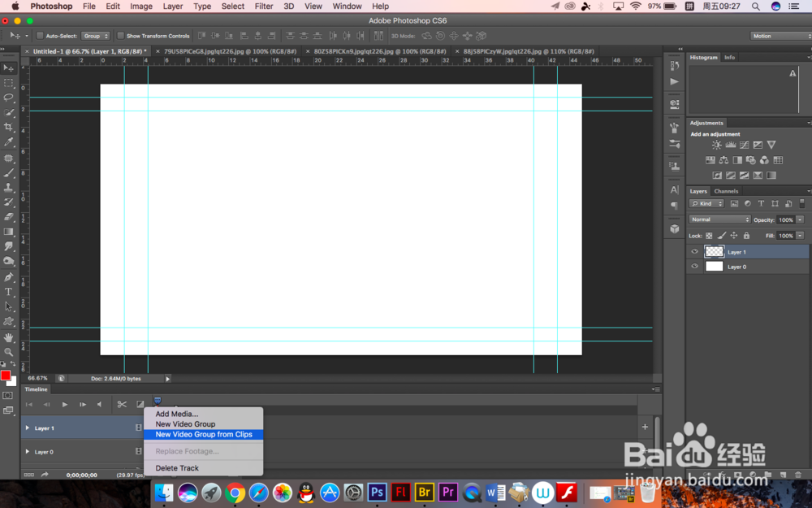Enable the Auto-Select checkbox

tap(39, 36)
